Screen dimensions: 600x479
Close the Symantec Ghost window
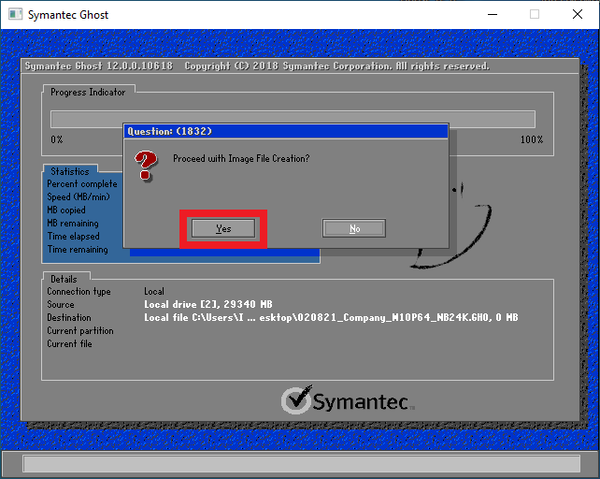pyautogui.click(x=577, y=15)
